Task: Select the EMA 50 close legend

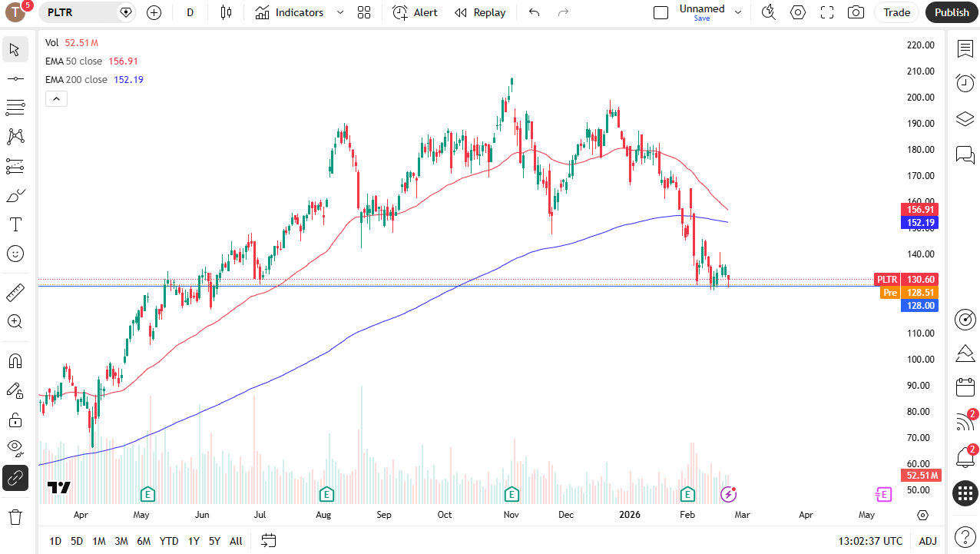Action: pos(91,61)
